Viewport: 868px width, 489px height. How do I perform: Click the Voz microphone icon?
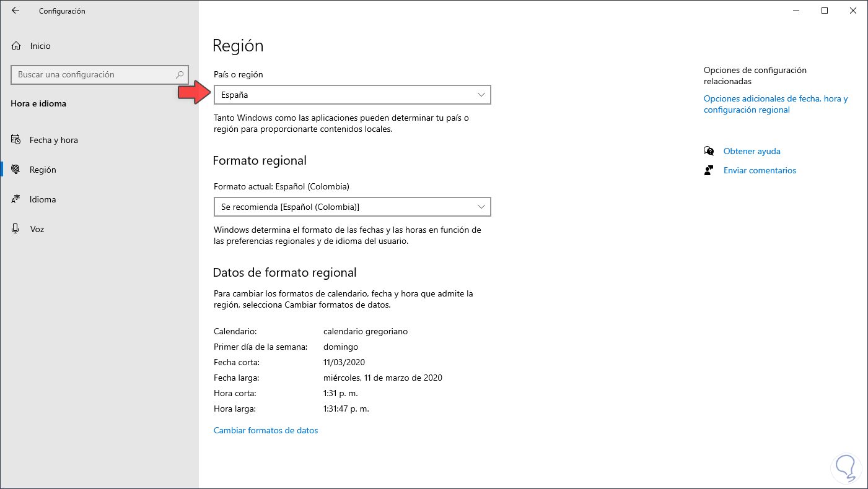coord(16,229)
